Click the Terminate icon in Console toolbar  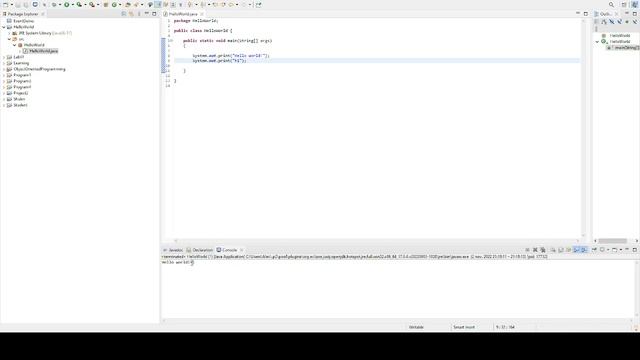(527, 250)
